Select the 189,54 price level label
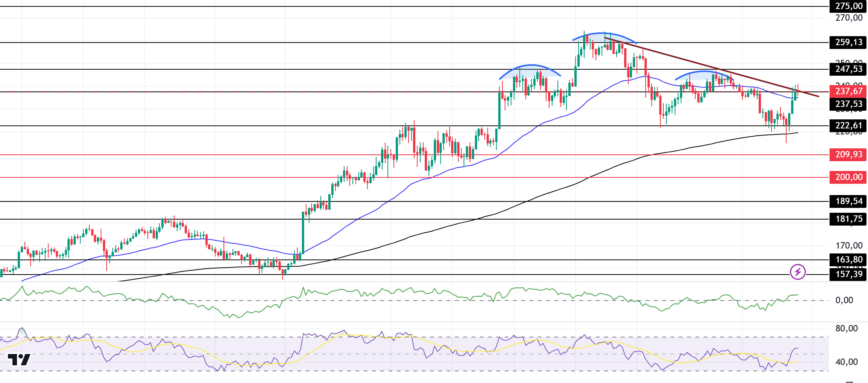Viewport: 868px width, 383px height. (848, 201)
